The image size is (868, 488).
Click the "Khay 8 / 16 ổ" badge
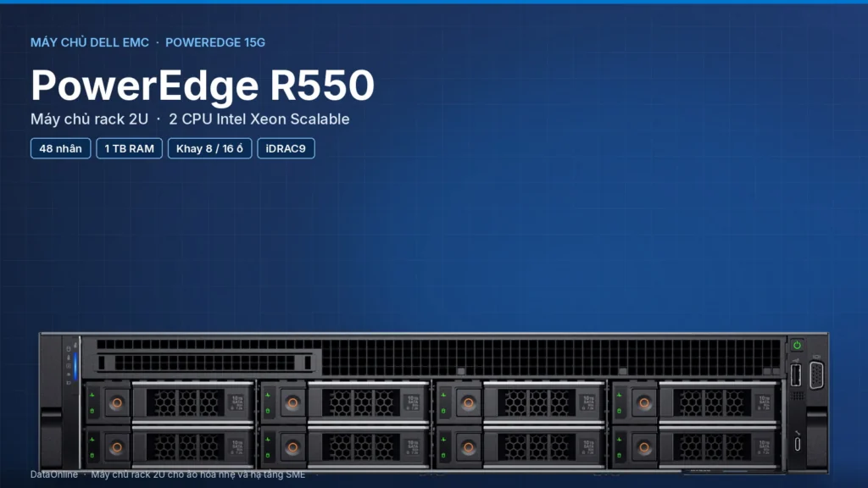210,148
